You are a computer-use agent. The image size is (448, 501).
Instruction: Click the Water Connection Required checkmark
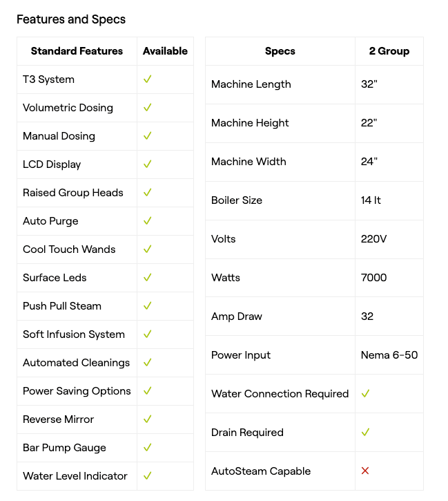[365, 394]
